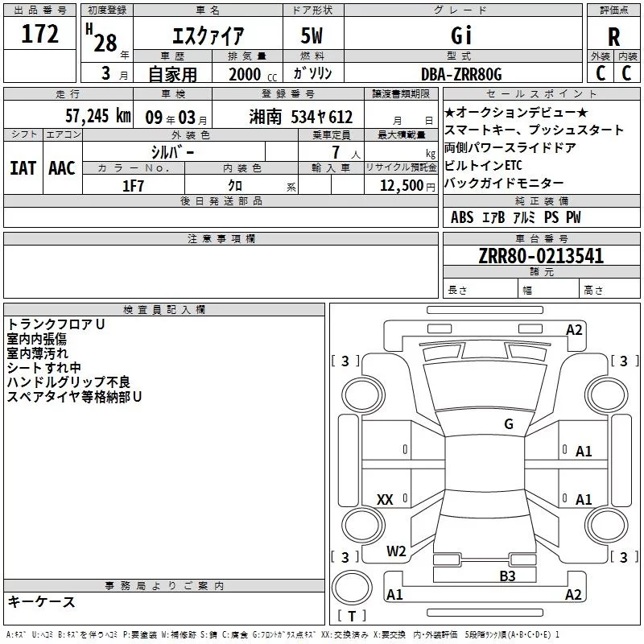Click the top-left [3] tire rating box

pyautogui.click(x=345, y=361)
